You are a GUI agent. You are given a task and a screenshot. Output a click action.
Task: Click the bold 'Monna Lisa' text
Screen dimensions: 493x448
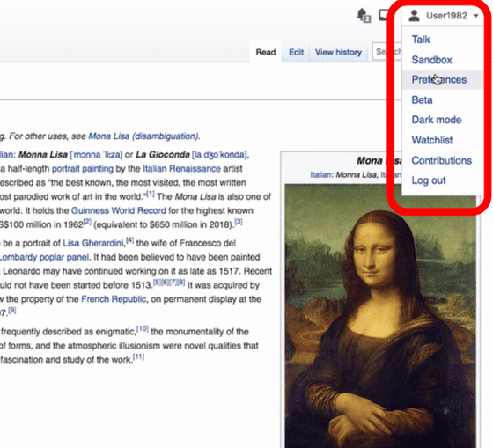[43, 155]
